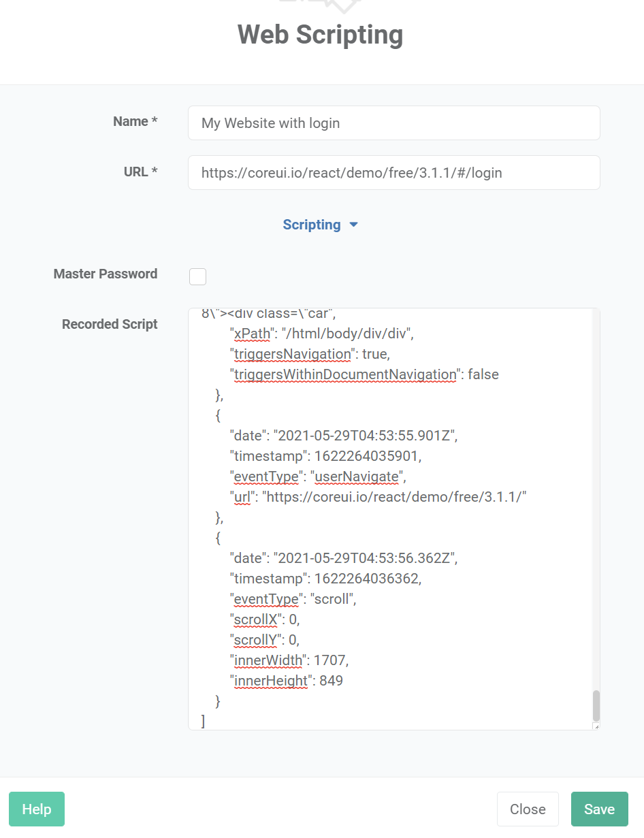Save the web scripting configuration

click(599, 809)
